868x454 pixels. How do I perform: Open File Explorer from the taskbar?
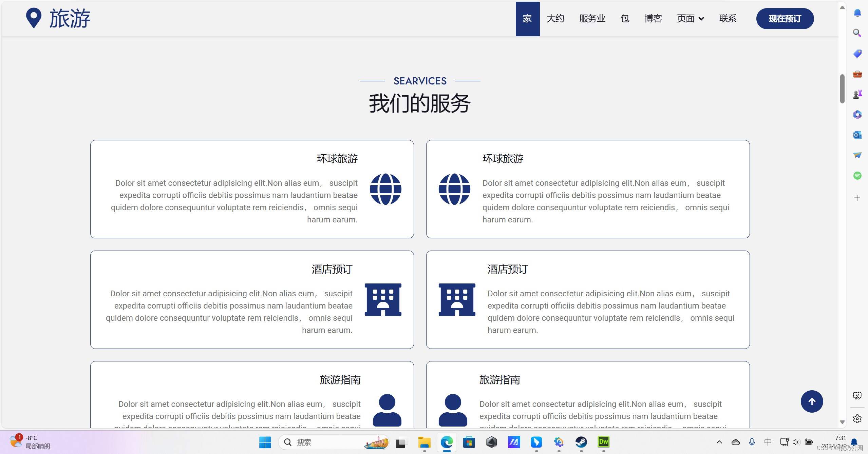point(424,442)
